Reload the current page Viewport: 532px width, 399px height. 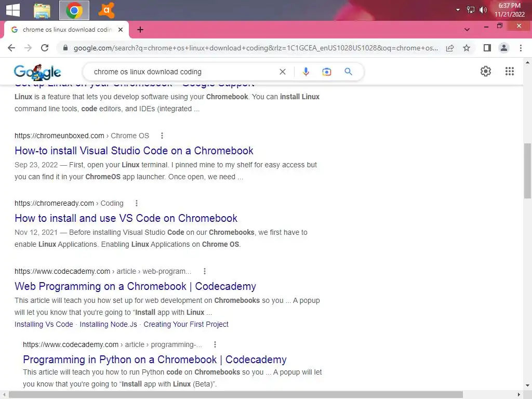(x=45, y=48)
